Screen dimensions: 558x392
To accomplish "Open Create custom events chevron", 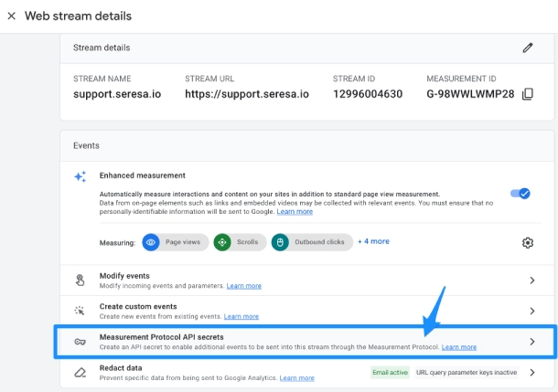I will 532,311.
